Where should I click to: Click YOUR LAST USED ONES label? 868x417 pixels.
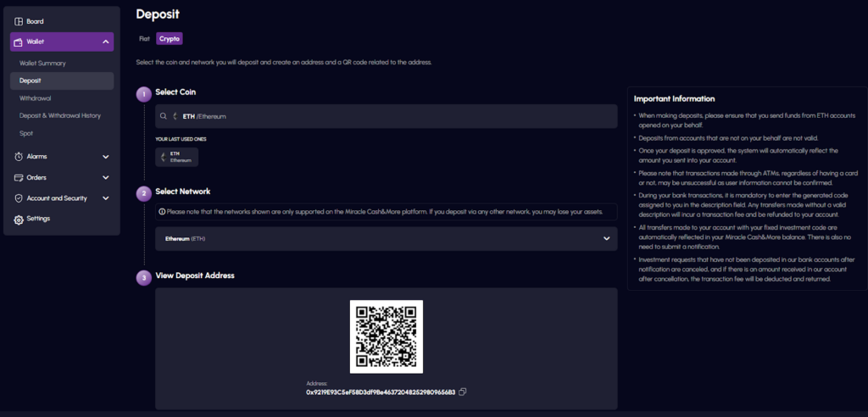(181, 139)
